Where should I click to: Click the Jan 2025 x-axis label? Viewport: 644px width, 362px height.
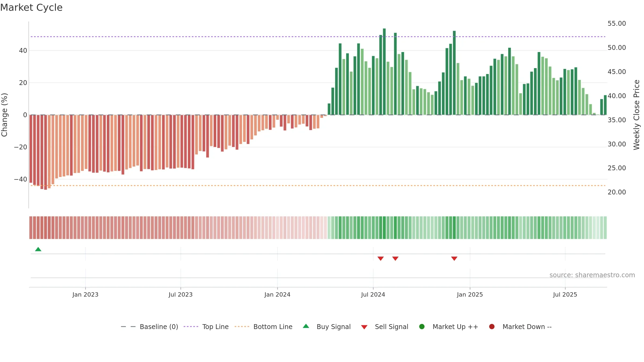point(470,295)
